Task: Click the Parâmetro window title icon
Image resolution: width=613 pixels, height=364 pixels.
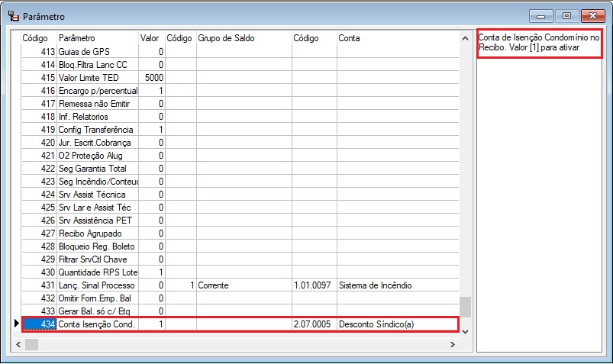Action: tap(13, 17)
